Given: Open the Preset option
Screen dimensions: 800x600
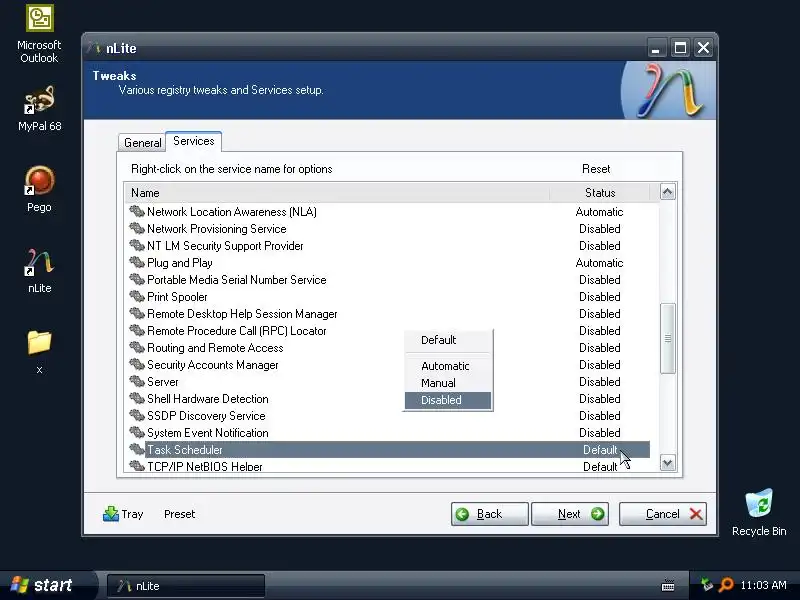Looking at the screenshot, I should tap(179, 514).
